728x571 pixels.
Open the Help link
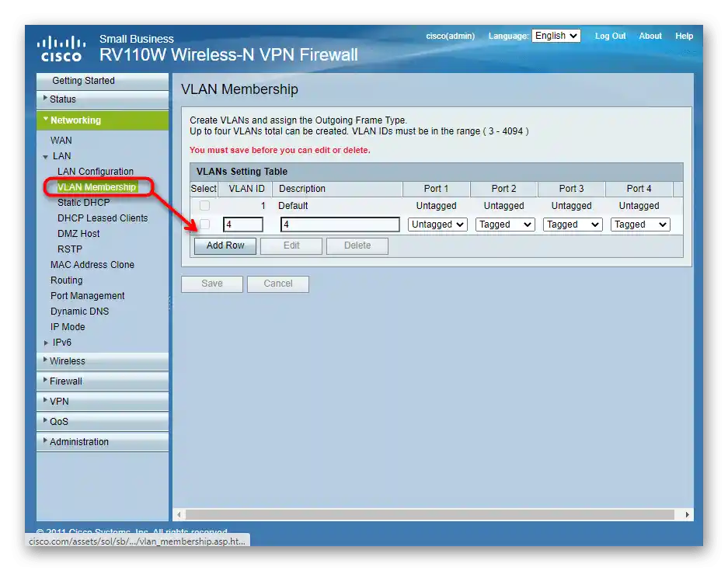click(x=684, y=36)
